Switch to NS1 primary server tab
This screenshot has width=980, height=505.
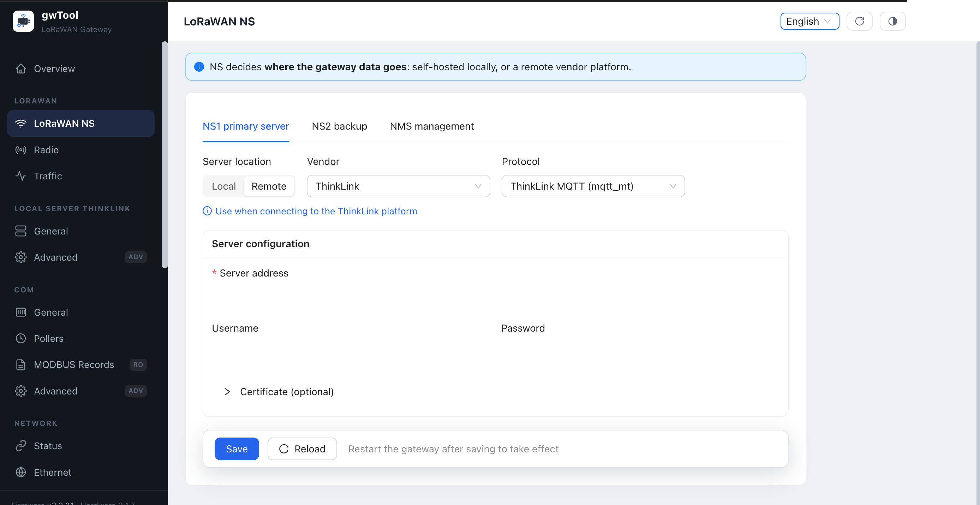(246, 126)
